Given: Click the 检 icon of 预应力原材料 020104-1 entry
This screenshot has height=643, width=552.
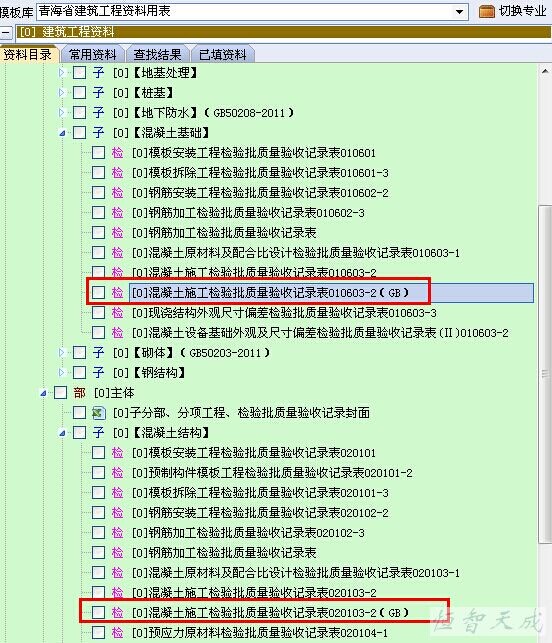Looking at the screenshot, I should pyautogui.click(x=118, y=633).
